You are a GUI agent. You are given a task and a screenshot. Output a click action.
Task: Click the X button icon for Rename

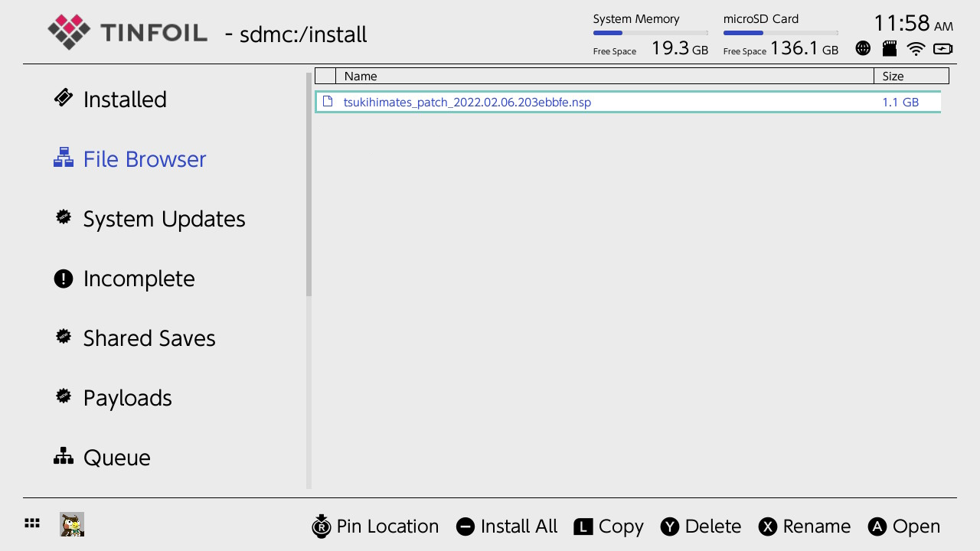coord(768,527)
